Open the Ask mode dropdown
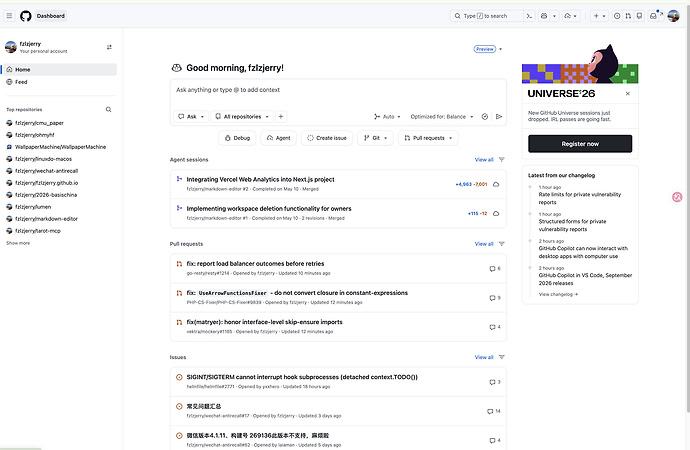This screenshot has height=450, width=690. (x=191, y=117)
